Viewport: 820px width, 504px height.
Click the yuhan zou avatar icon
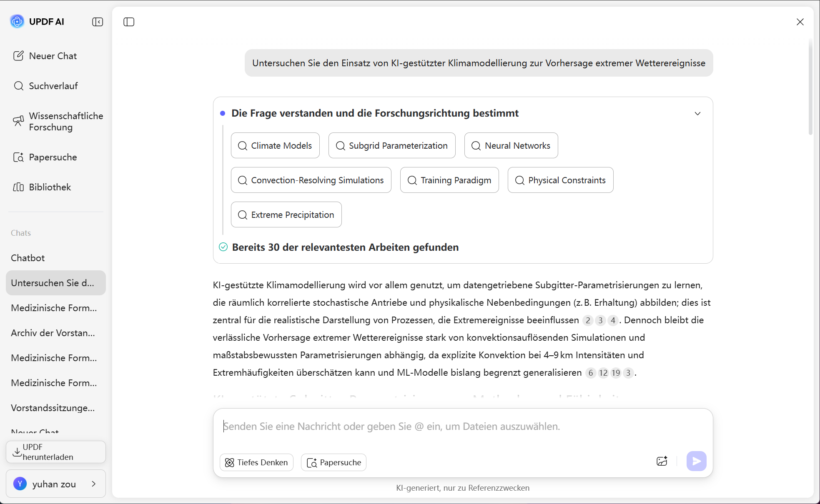point(20,484)
